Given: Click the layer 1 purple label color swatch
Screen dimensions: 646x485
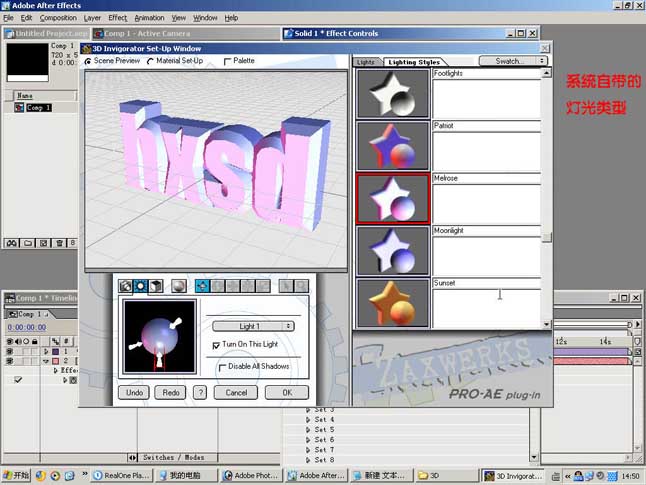Looking at the screenshot, I should [x=56, y=351].
